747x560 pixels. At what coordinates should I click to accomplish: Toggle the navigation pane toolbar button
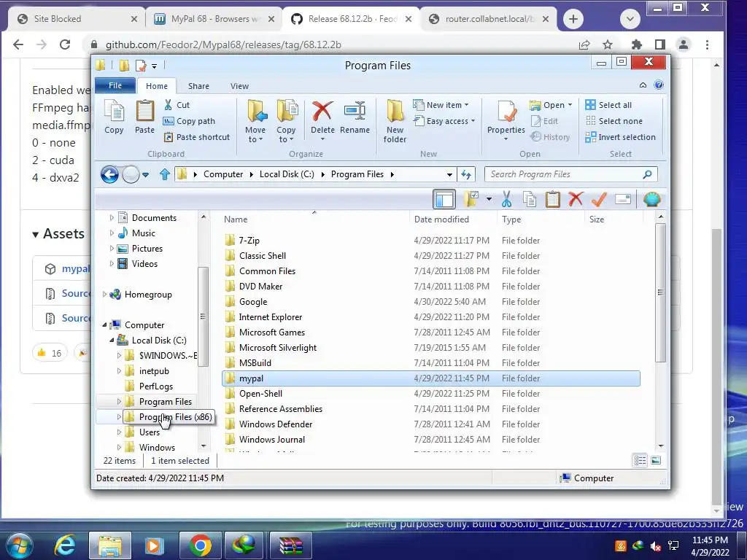click(444, 199)
